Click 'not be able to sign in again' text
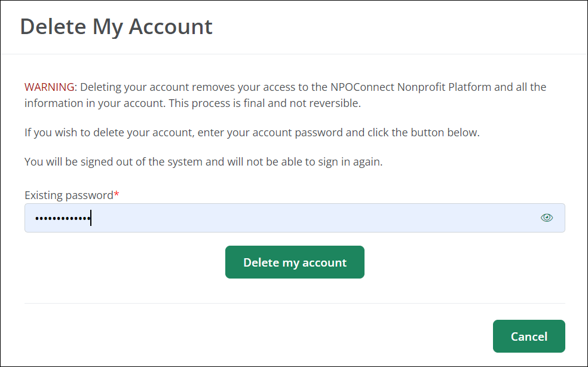This screenshot has width=588, height=367. coord(317,162)
